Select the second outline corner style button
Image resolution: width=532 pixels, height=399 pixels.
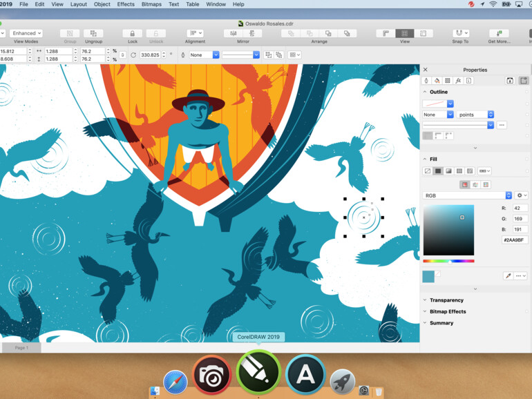(x=438, y=135)
